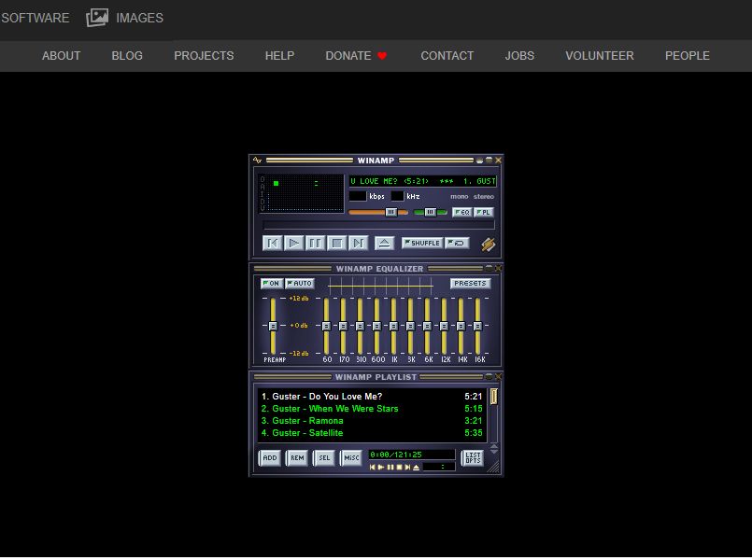Image resolution: width=752 pixels, height=560 pixels.
Task: Open the BLOG menu item
Action: (x=127, y=56)
